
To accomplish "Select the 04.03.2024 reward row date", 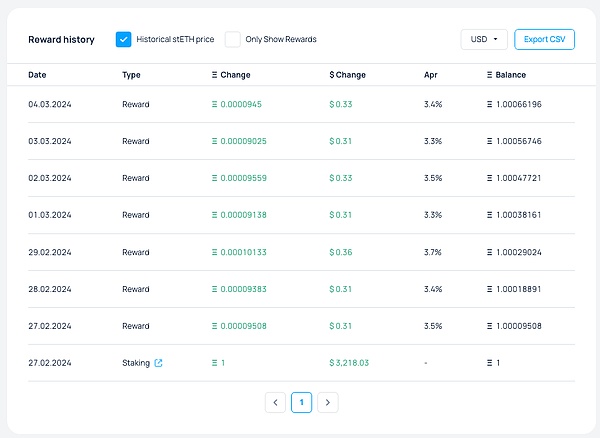I will [x=49, y=104].
